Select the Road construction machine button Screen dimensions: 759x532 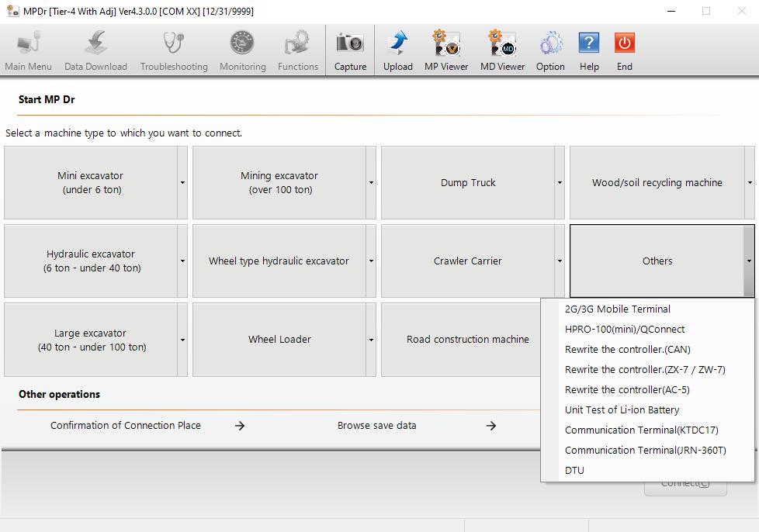point(461,340)
